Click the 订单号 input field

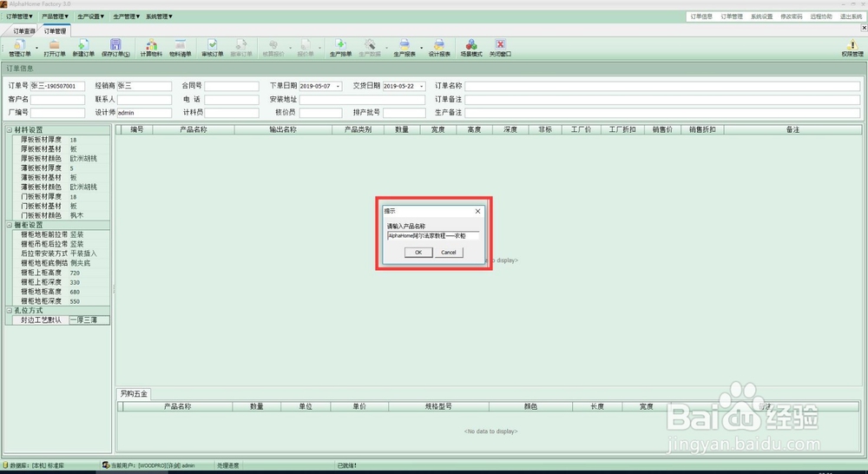[57, 87]
